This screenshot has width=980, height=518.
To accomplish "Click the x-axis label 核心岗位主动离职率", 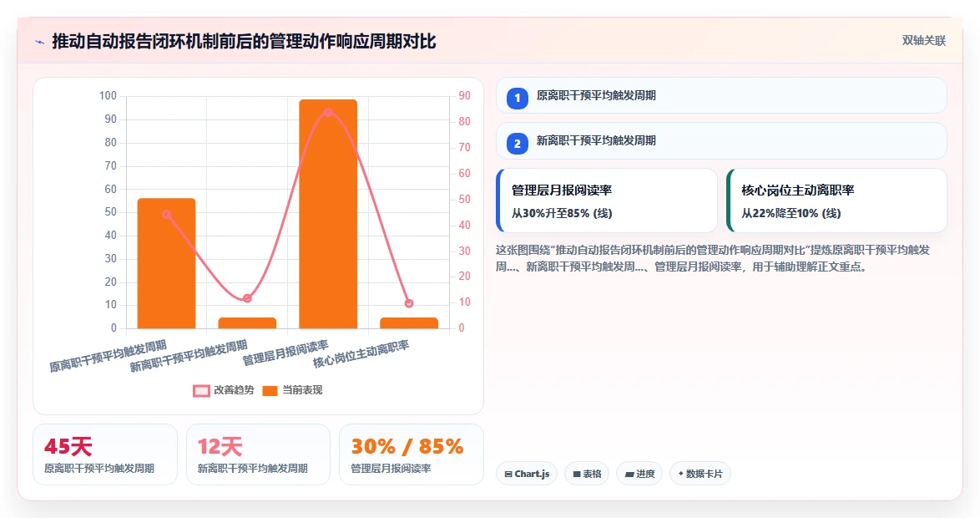I will click(x=361, y=354).
